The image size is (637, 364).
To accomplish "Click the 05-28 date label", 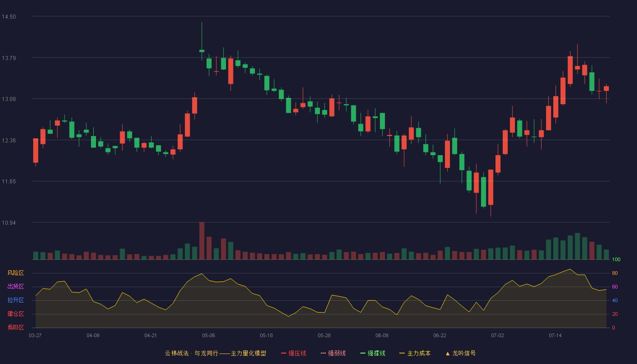I will pyautogui.click(x=324, y=335).
